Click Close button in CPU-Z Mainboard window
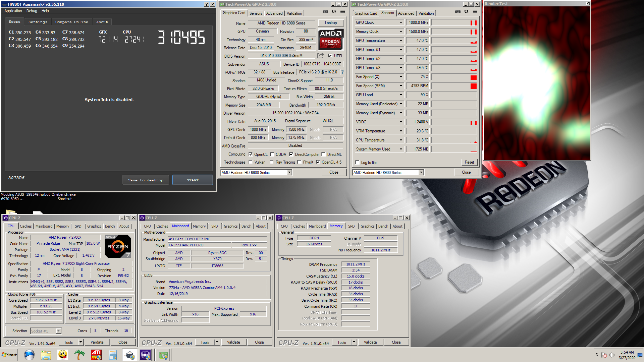This screenshot has height=362, width=644. pyautogui.click(x=259, y=342)
